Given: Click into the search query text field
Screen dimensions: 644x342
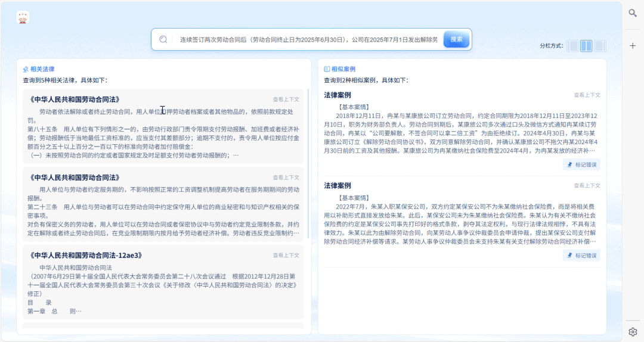Looking at the screenshot, I should point(307,39).
